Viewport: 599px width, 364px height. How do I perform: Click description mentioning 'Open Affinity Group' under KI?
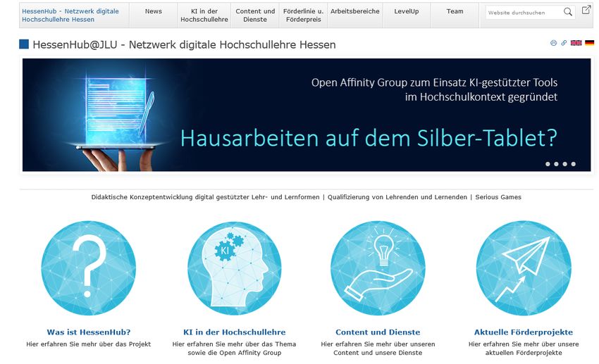click(x=234, y=349)
